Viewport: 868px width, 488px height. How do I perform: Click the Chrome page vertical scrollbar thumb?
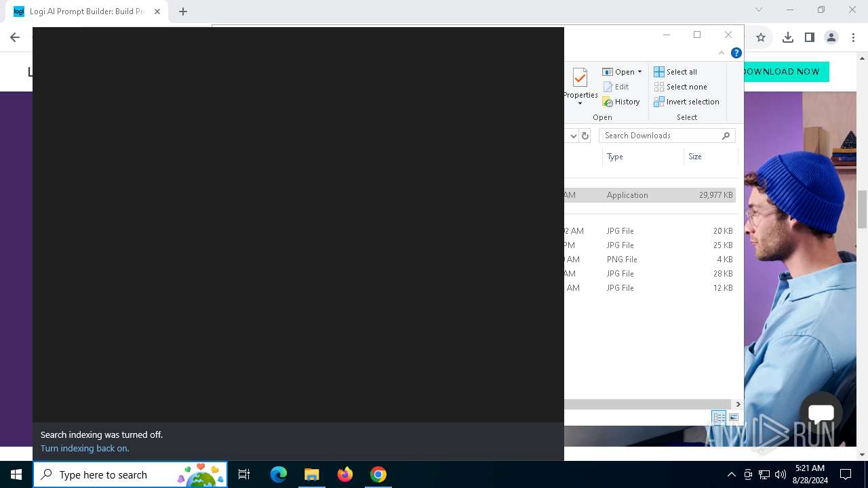863,209
